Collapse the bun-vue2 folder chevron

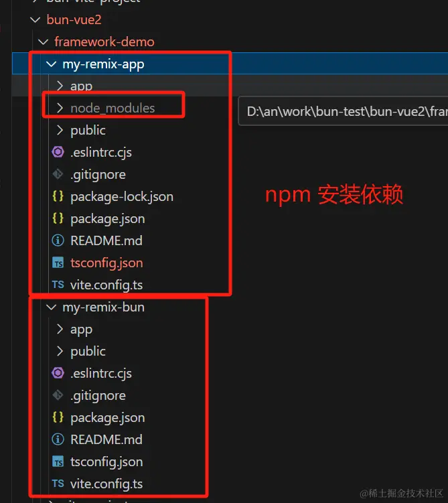click(35, 20)
